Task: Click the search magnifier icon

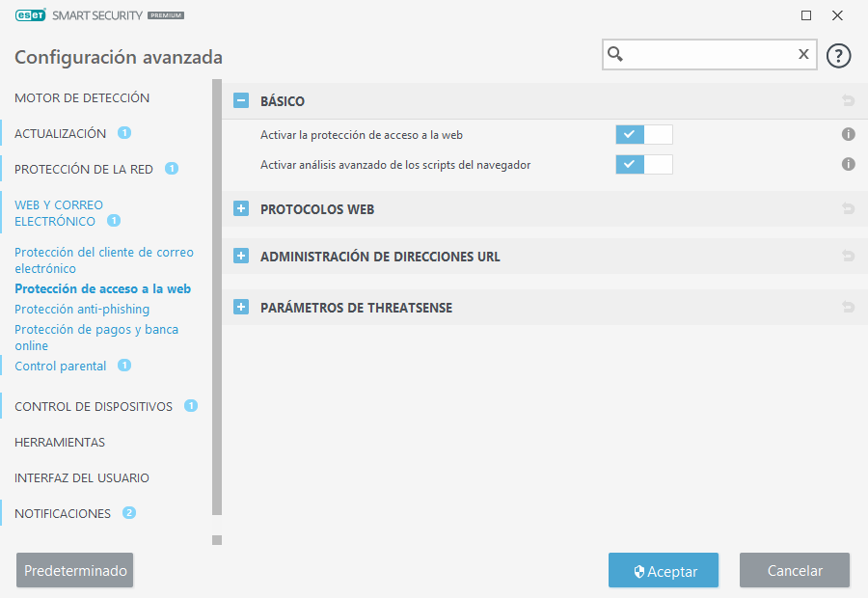Action: tap(615, 54)
